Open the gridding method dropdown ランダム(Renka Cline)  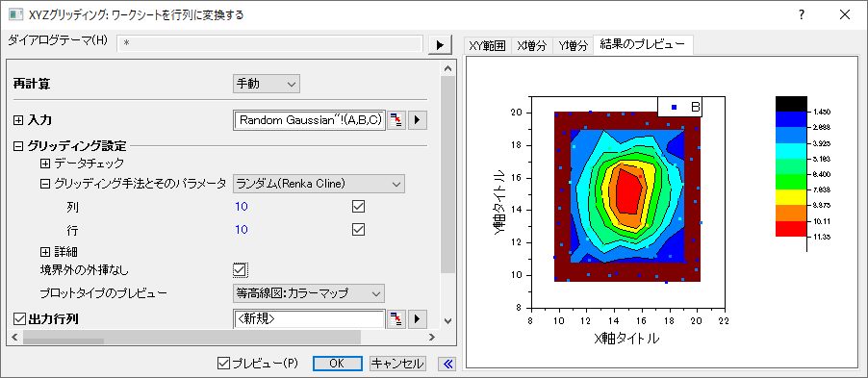pyautogui.click(x=319, y=183)
